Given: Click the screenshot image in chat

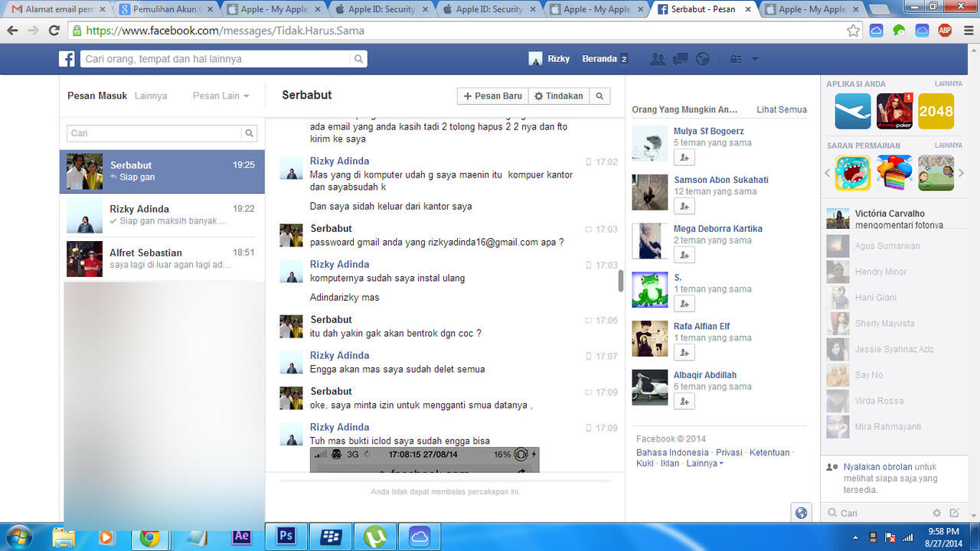Looking at the screenshot, I should tap(424, 459).
